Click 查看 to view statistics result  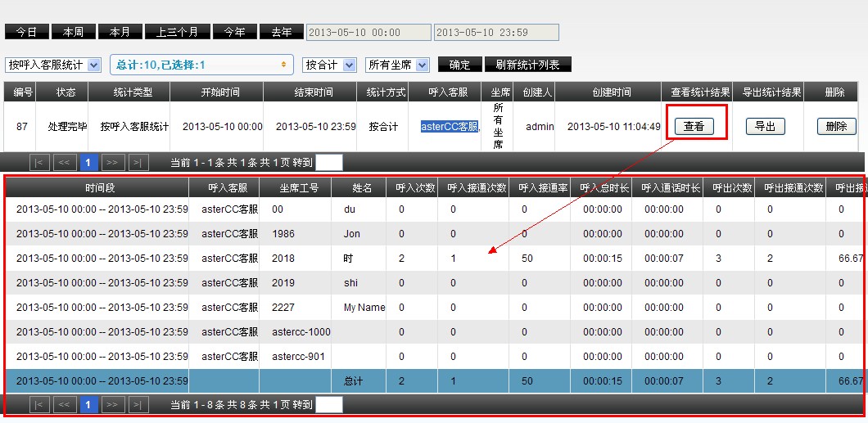[694, 127]
